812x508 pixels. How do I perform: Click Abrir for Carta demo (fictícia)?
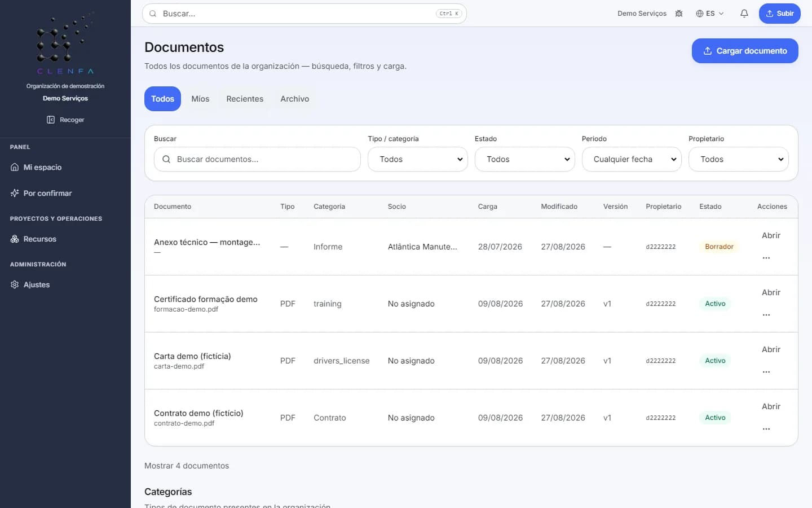click(x=771, y=349)
